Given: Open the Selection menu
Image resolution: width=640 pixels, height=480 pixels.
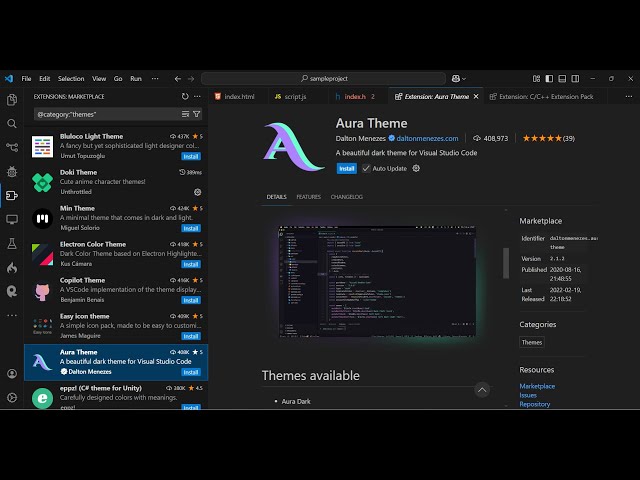Looking at the screenshot, I should click(x=71, y=78).
